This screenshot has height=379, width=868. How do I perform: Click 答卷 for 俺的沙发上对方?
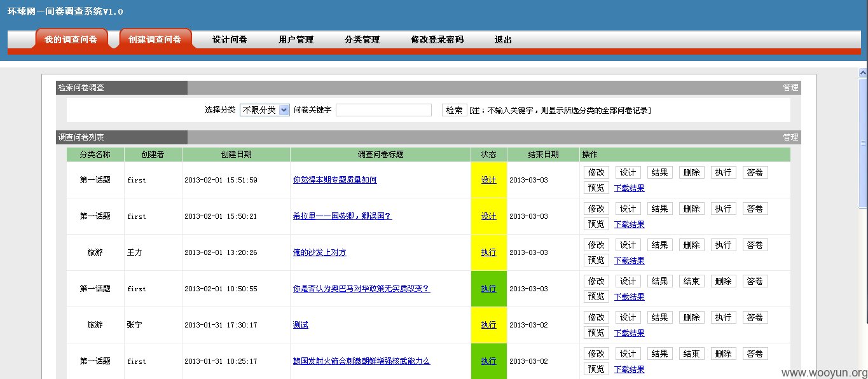[755, 245]
